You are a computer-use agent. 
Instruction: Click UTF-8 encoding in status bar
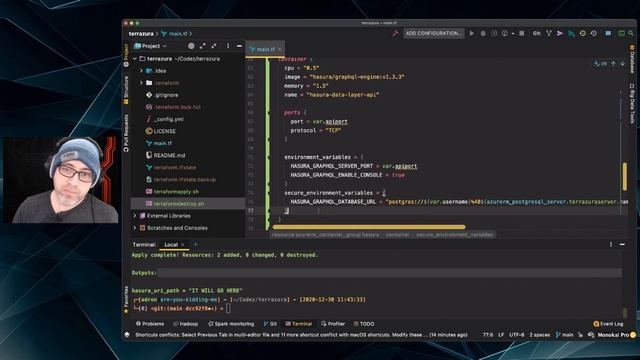coord(517,335)
